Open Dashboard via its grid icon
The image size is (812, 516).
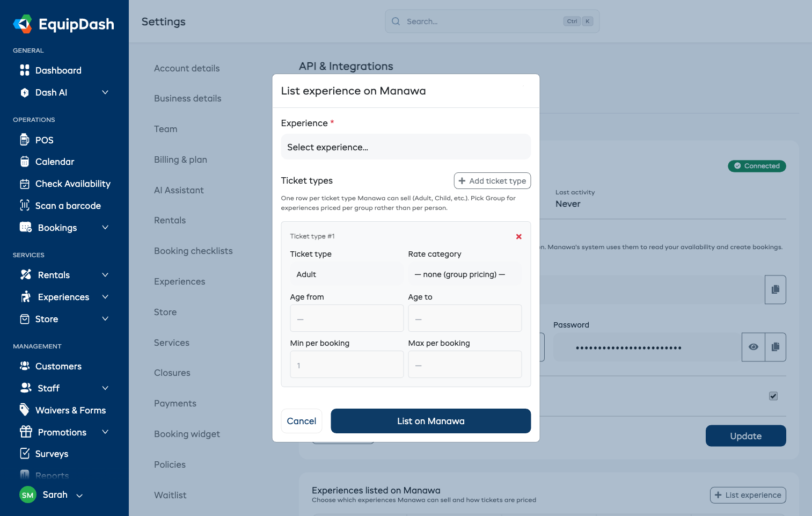(25, 70)
